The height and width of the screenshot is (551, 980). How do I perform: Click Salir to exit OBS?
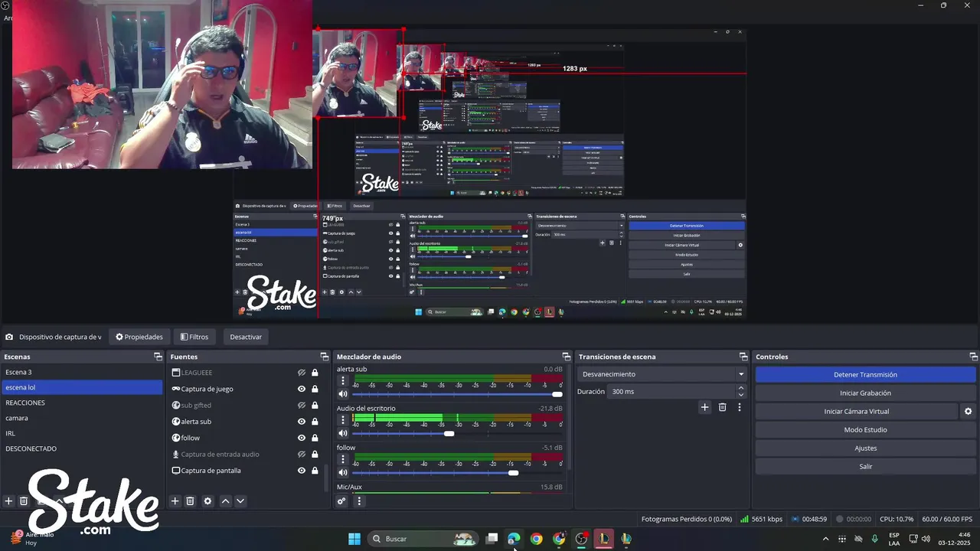[x=865, y=467]
